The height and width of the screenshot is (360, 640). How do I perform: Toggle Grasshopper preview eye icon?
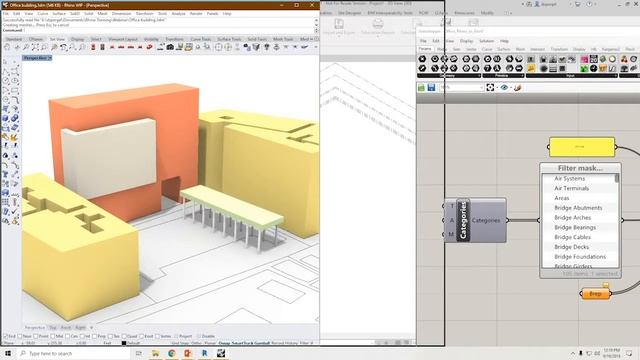[x=504, y=87]
